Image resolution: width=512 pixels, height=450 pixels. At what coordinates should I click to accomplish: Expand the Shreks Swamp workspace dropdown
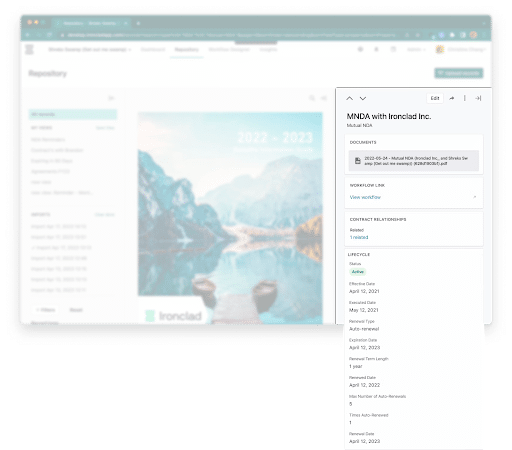[x=90, y=50]
